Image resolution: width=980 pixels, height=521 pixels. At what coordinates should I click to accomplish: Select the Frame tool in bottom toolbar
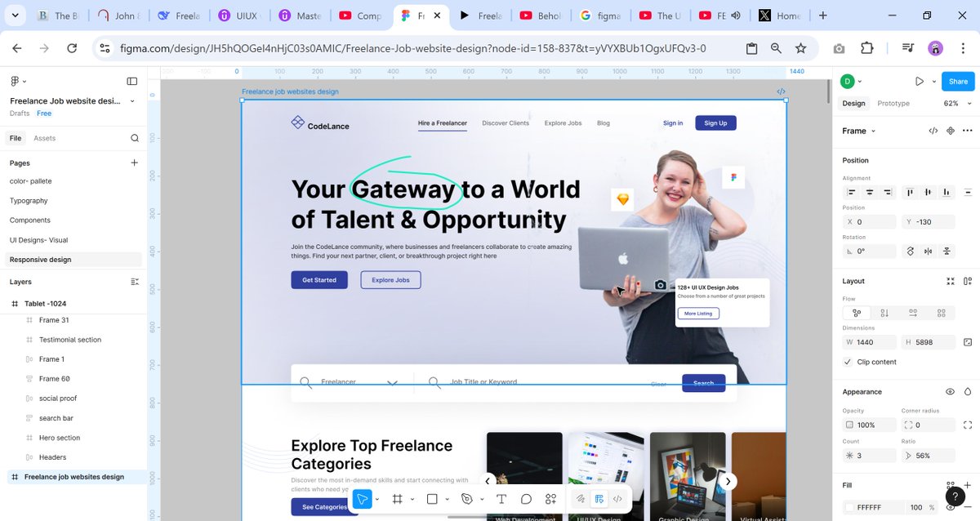[398, 499]
